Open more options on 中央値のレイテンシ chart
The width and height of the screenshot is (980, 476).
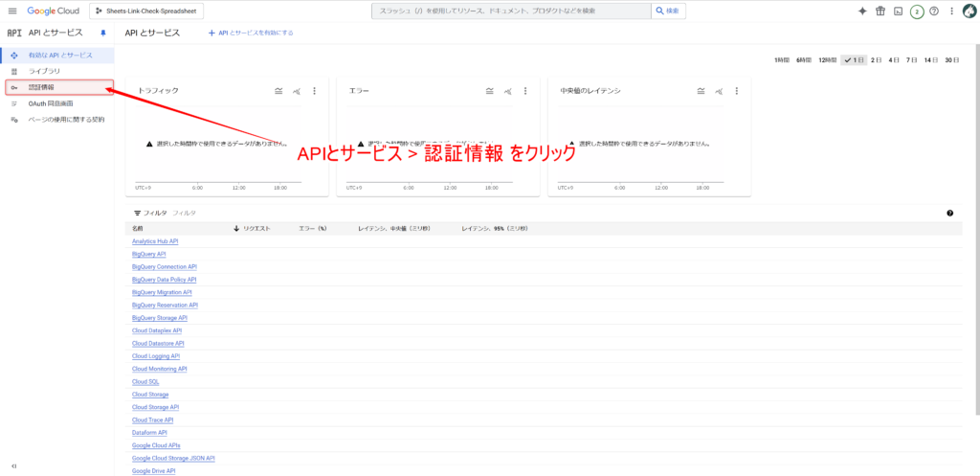pos(736,91)
